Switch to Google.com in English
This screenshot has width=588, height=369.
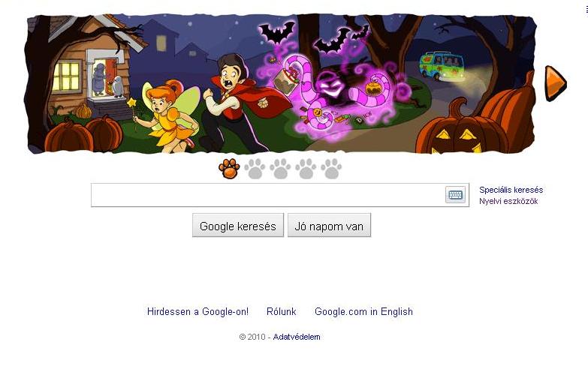(363, 312)
